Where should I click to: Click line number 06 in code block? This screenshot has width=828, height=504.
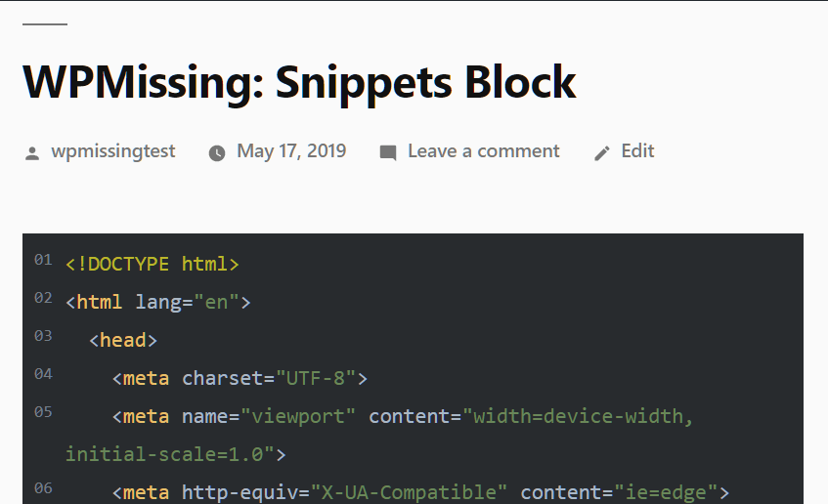43,487
